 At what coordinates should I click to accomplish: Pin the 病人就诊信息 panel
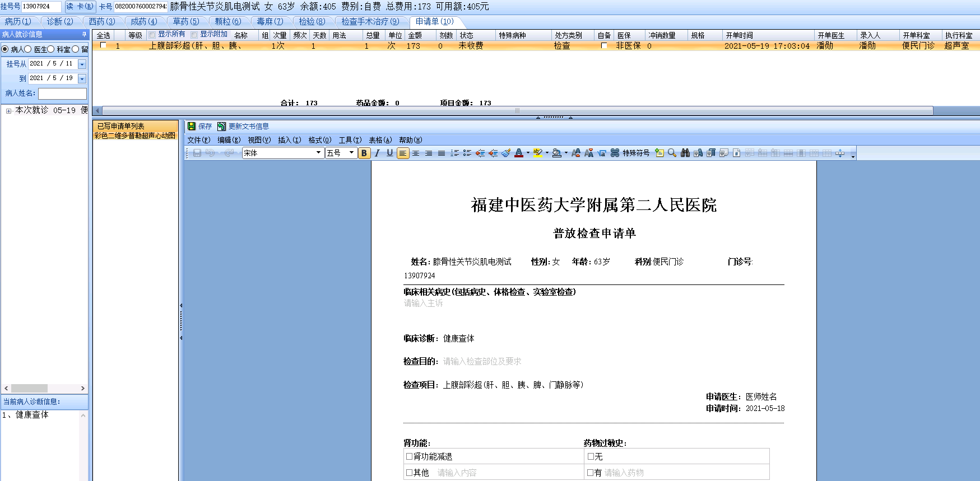tap(85, 35)
